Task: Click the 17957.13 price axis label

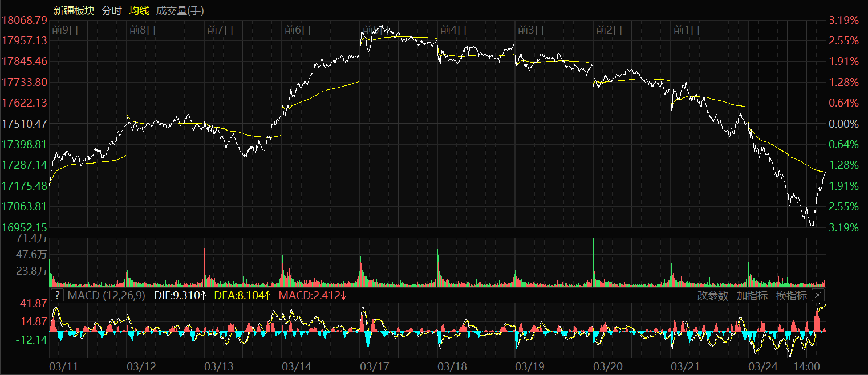Action: 25,40
